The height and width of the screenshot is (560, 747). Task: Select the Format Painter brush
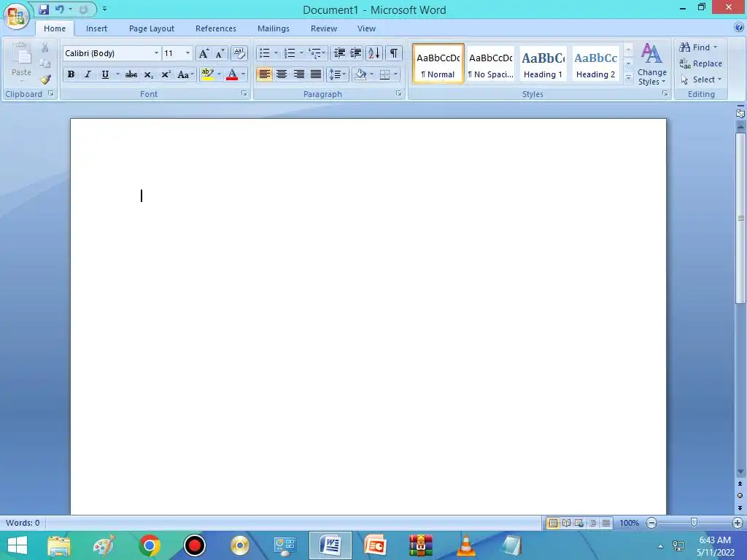click(45, 79)
